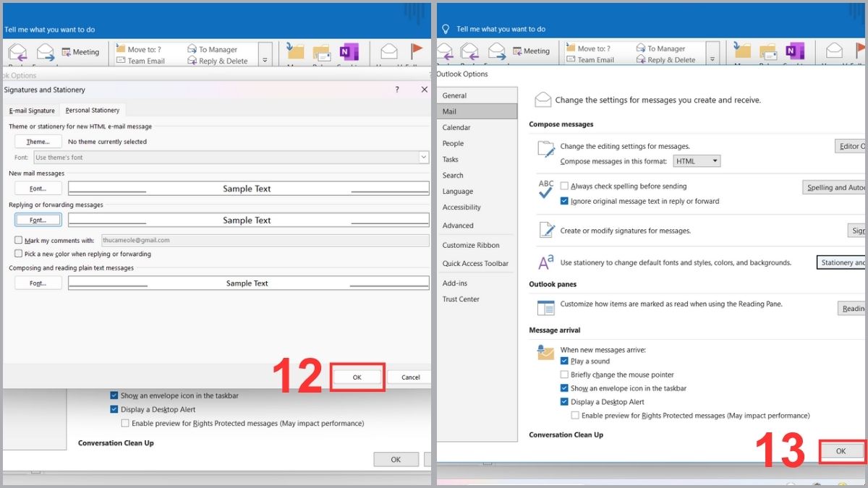Expand Quick Steps gallery in right ribbon
The width and height of the screenshot is (868, 488).
click(x=713, y=60)
